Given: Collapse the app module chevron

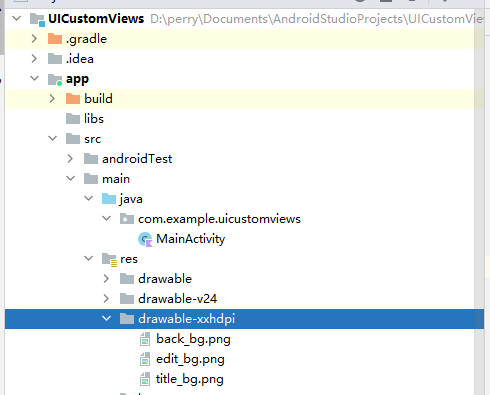Looking at the screenshot, I should click(34, 78).
